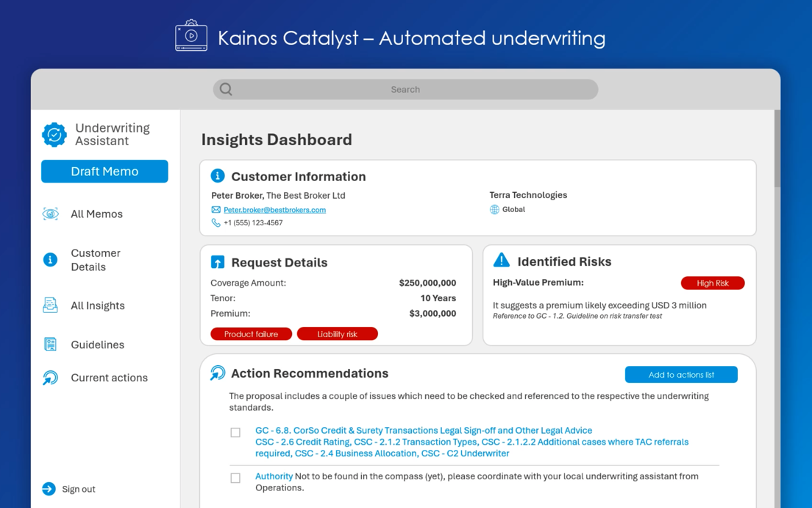
Task: Click the Underwriting Assistant gear logo
Action: (x=54, y=135)
